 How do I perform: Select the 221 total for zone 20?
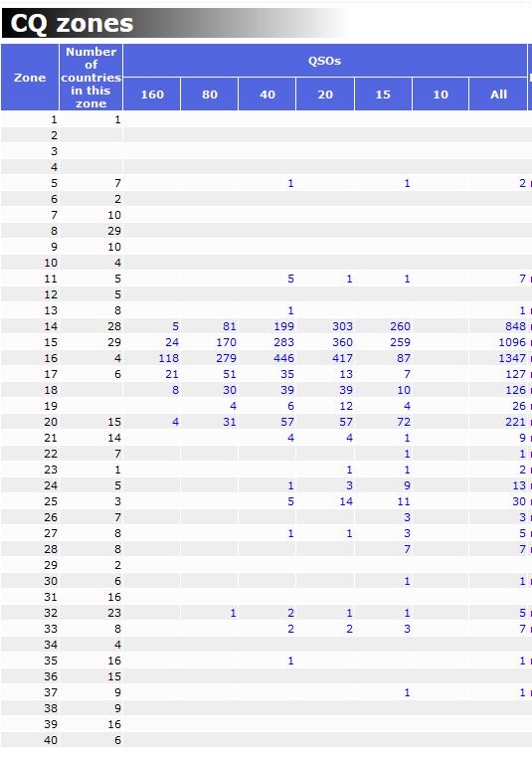pyautogui.click(x=515, y=422)
